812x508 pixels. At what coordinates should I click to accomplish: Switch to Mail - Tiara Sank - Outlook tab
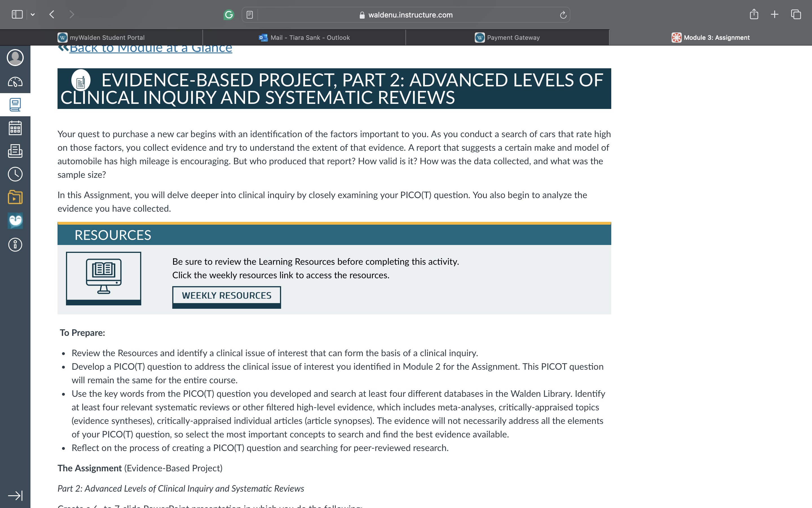(x=304, y=38)
